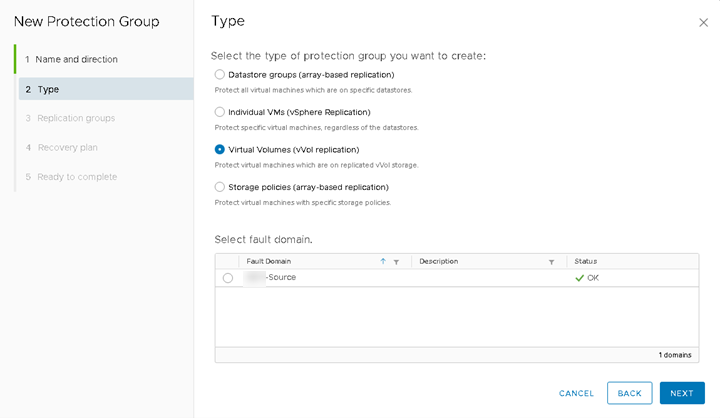Open filter for Description column
This screenshot has height=418, width=720.
point(551,262)
